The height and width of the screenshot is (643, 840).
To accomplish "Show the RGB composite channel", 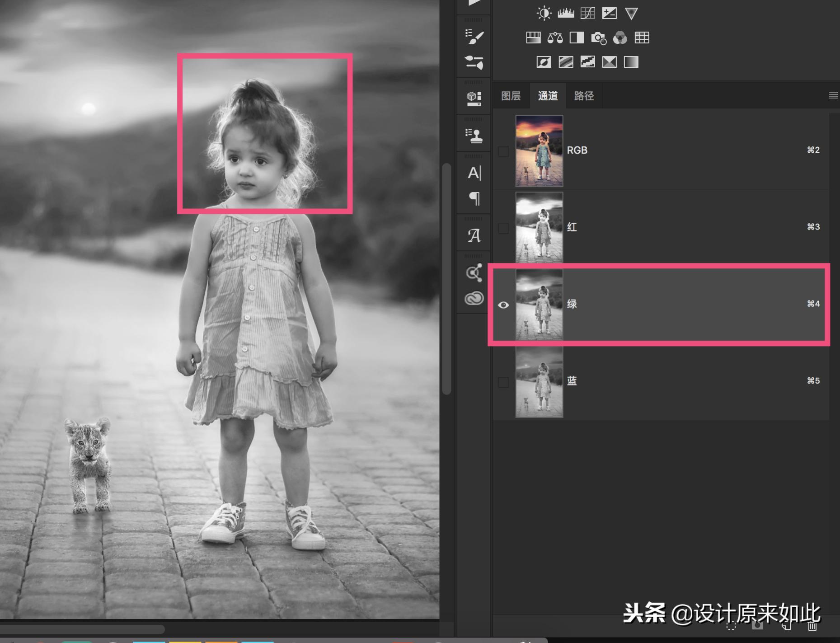I will coord(503,151).
